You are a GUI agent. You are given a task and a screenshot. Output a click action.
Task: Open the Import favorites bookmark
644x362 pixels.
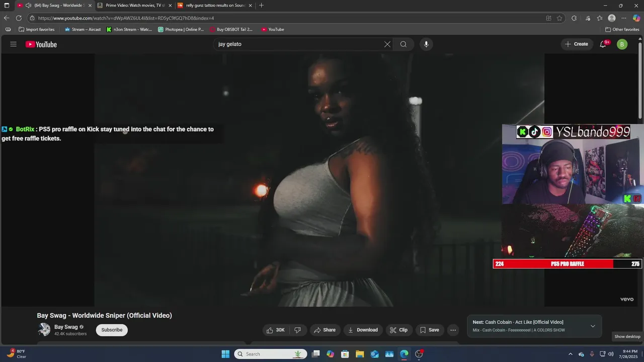pyautogui.click(x=36, y=30)
